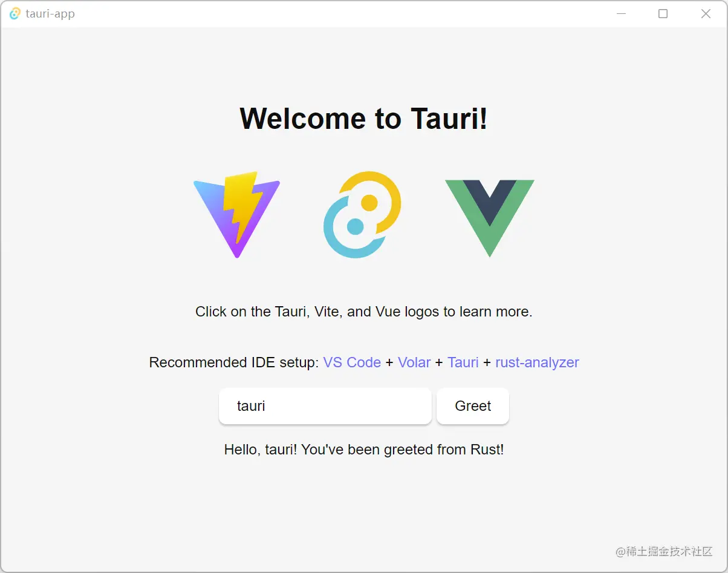Click the logos instruction text
This screenshot has width=728, height=573.
click(x=363, y=312)
